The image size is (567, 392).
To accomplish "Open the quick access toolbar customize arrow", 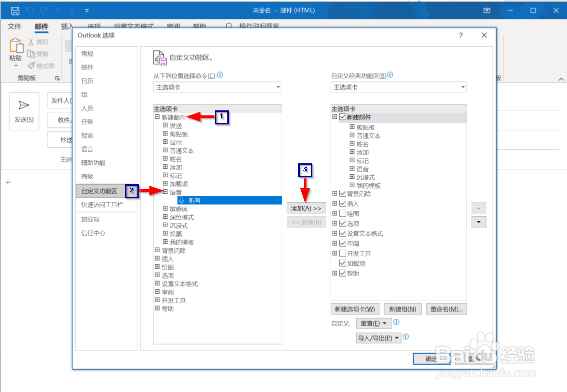I will [x=87, y=11].
